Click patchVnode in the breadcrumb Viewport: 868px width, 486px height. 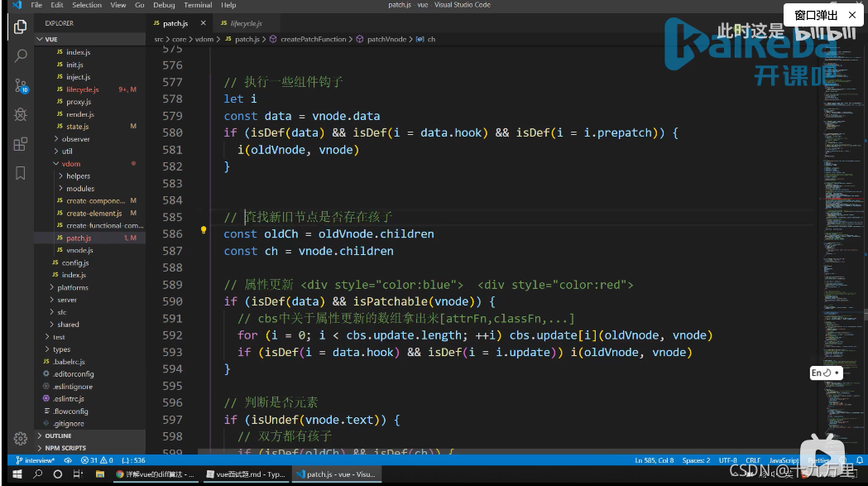click(386, 40)
